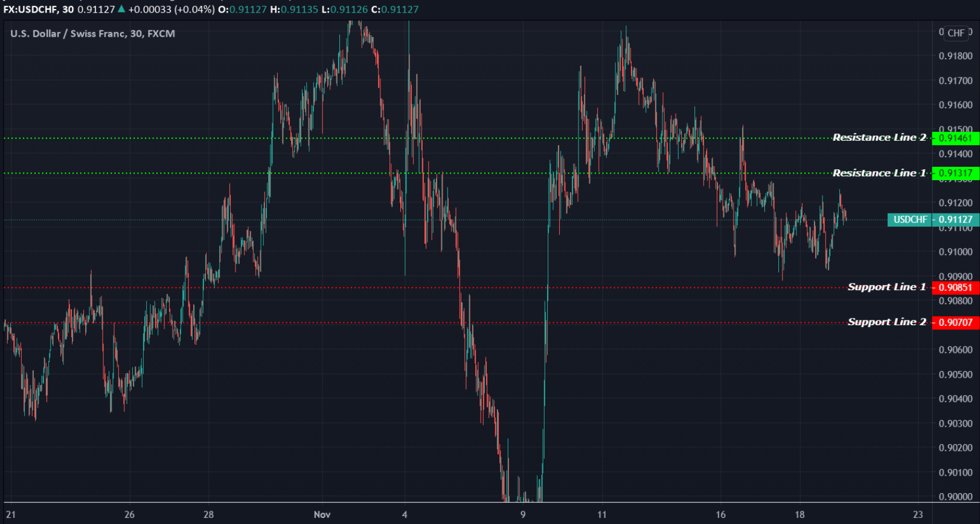Click the USDCHF current price label
Viewport: 980px width, 524px height.
click(910, 219)
